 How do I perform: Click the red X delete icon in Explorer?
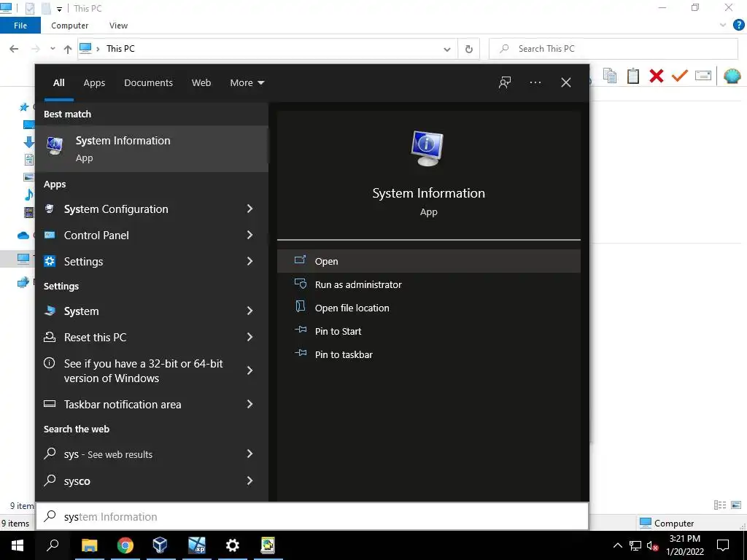(657, 76)
